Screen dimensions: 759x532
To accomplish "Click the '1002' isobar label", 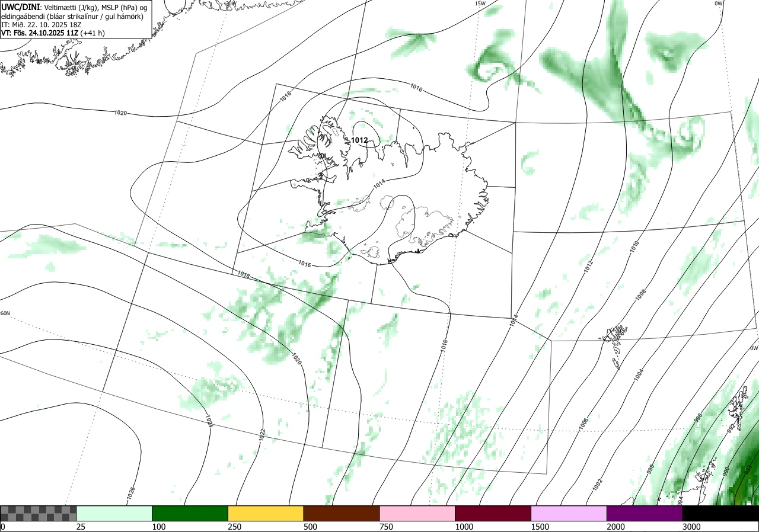I will click(598, 484).
